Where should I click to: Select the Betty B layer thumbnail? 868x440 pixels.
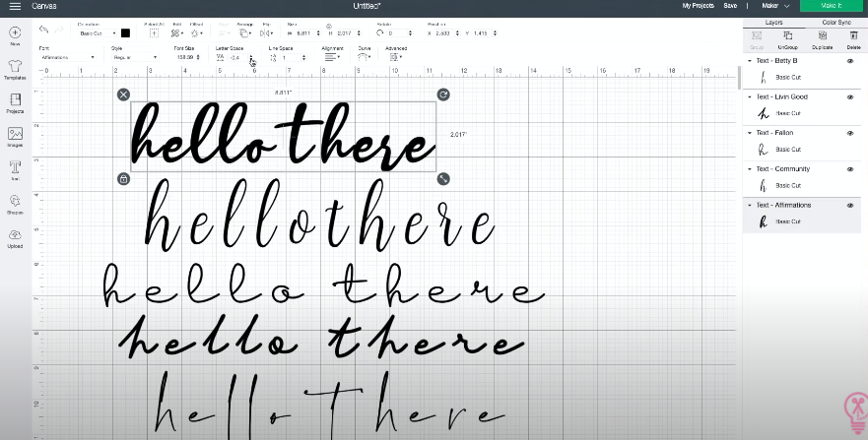pyautogui.click(x=764, y=78)
